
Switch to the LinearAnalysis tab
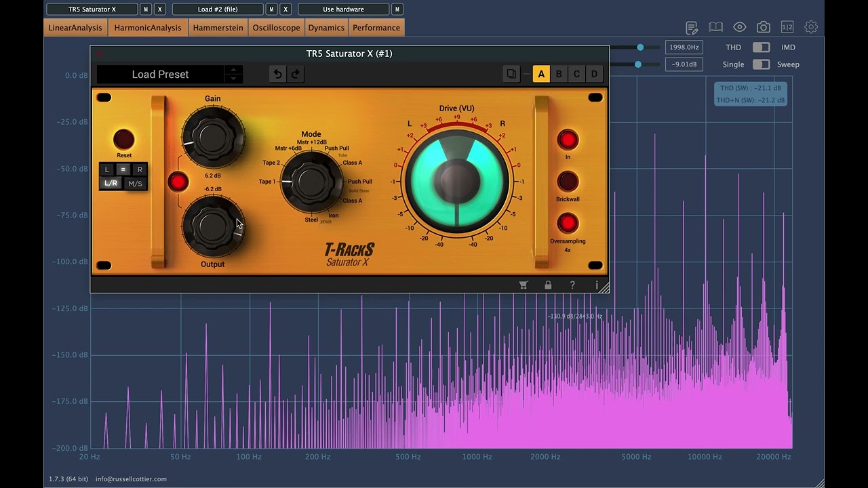(x=75, y=28)
